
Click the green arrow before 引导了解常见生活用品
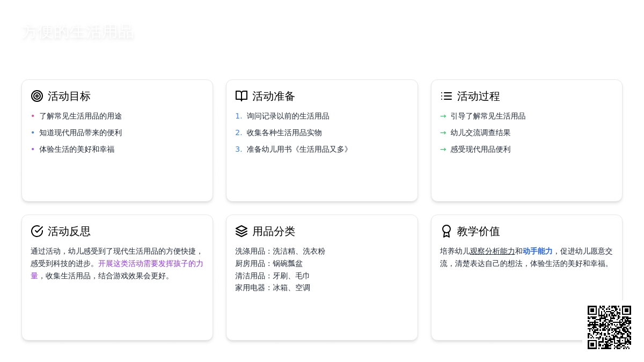[443, 116]
